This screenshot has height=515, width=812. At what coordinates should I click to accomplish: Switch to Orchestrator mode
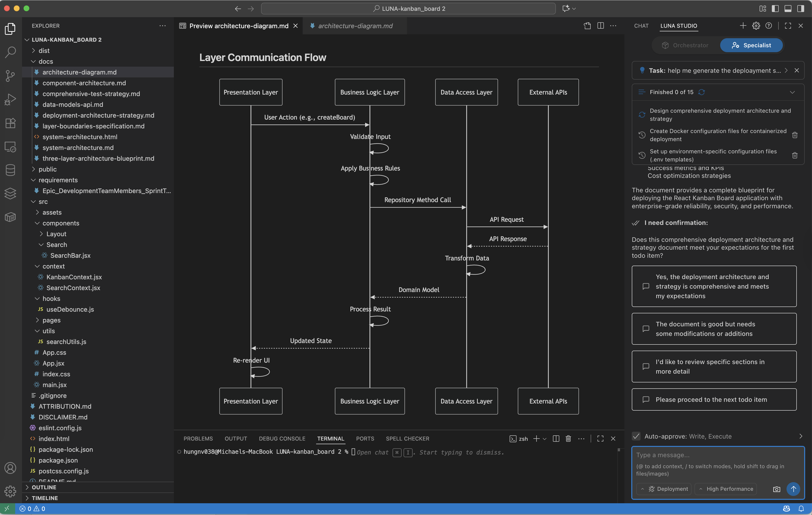click(x=685, y=45)
